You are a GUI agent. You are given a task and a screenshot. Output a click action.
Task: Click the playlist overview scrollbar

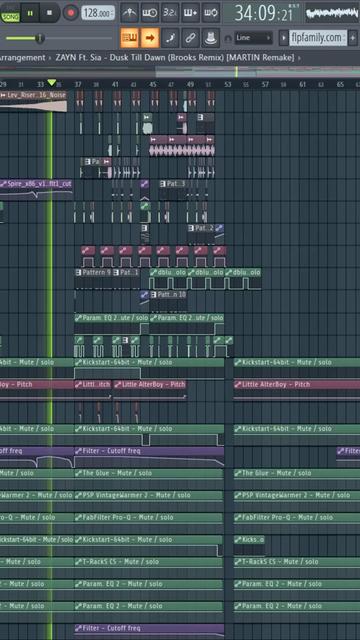click(x=180, y=71)
